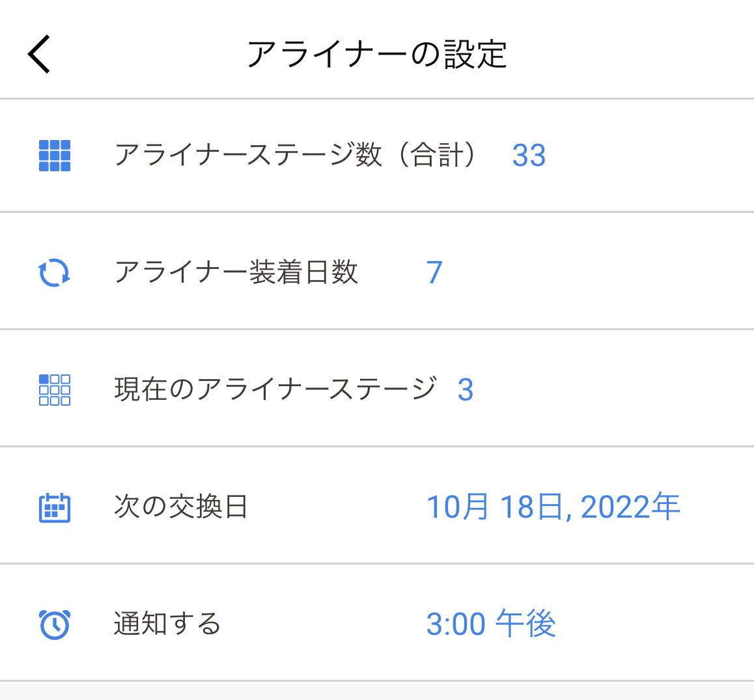Select the 次の交換日 label
754x700 pixels.
click(x=181, y=507)
